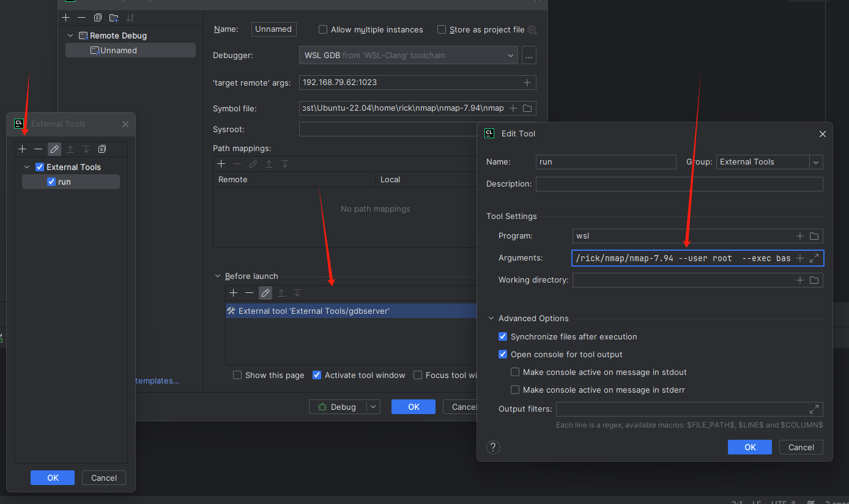Click ellipsis button next to Debugger dropdown
The width and height of the screenshot is (849, 504).
coord(529,55)
